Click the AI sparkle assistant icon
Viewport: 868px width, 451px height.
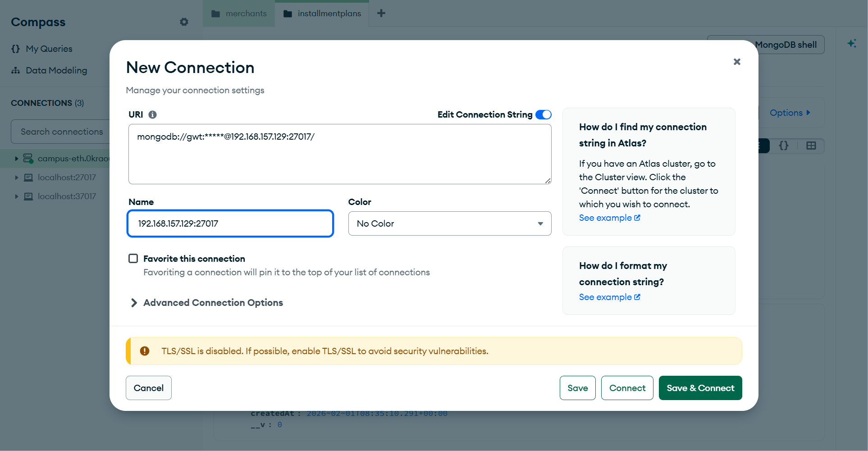coord(852,43)
